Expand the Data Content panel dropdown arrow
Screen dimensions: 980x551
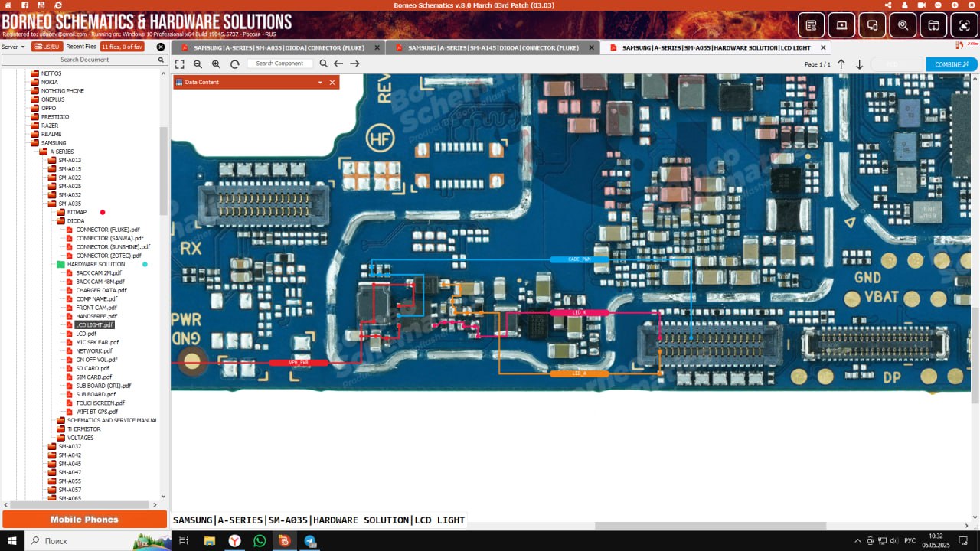[320, 82]
